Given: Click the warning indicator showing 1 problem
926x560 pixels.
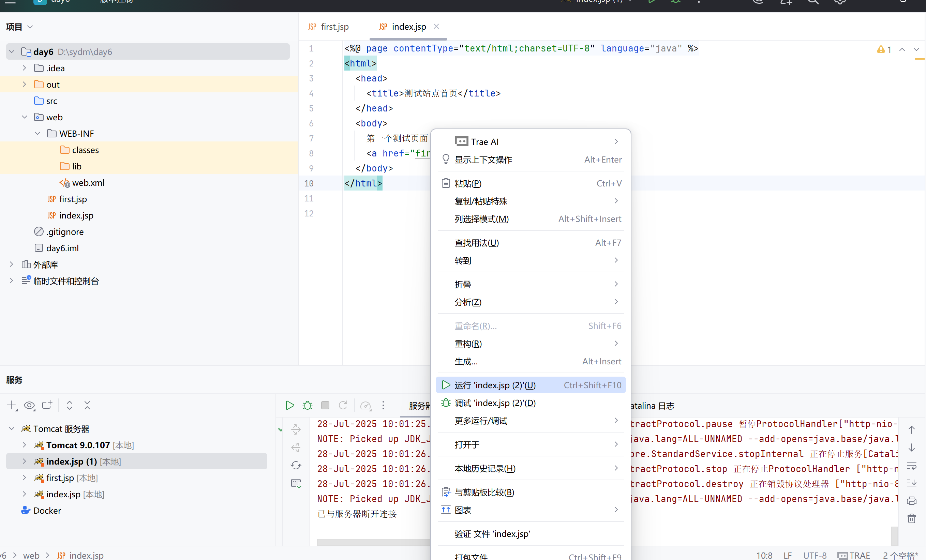Looking at the screenshot, I should tap(884, 49).
